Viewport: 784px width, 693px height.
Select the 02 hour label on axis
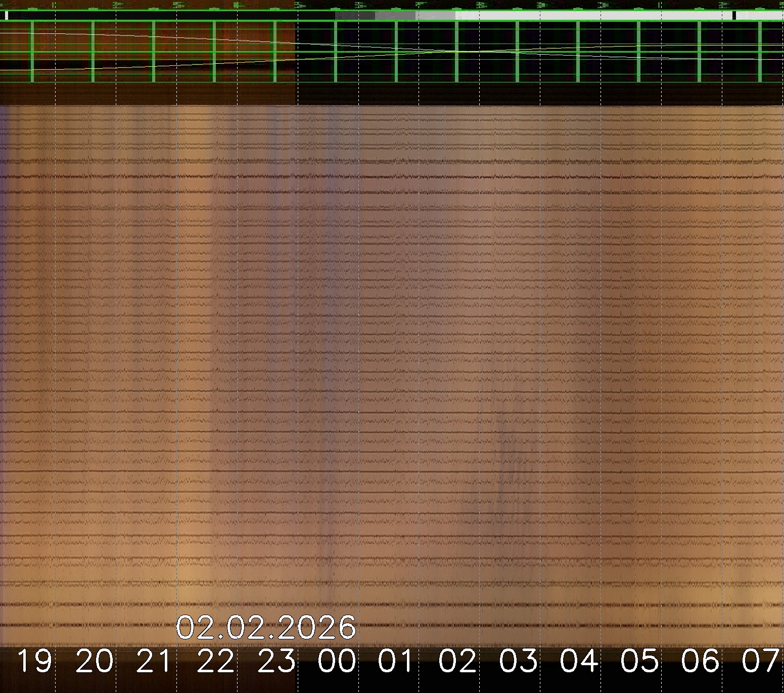pyautogui.click(x=457, y=661)
